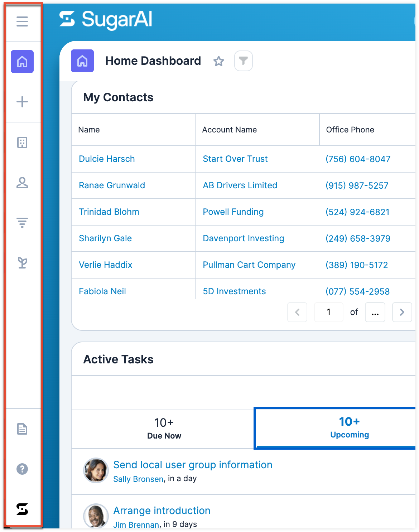Click the Sugar logo at sidebar bottom
Image resolution: width=419 pixels, height=532 pixels.
pos(22,509)
